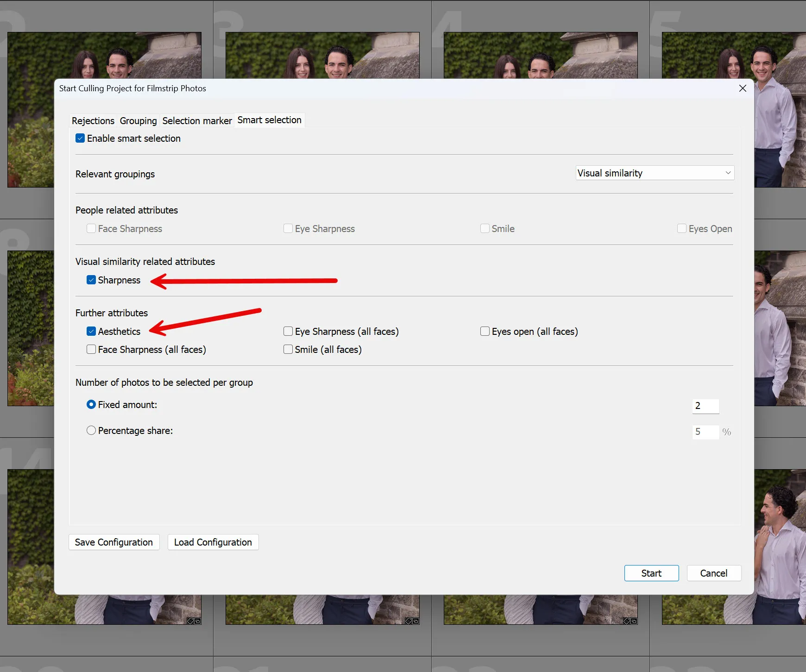Click Save Configuration
This screenshot has width=806, height=672.
tap(114, 542)
